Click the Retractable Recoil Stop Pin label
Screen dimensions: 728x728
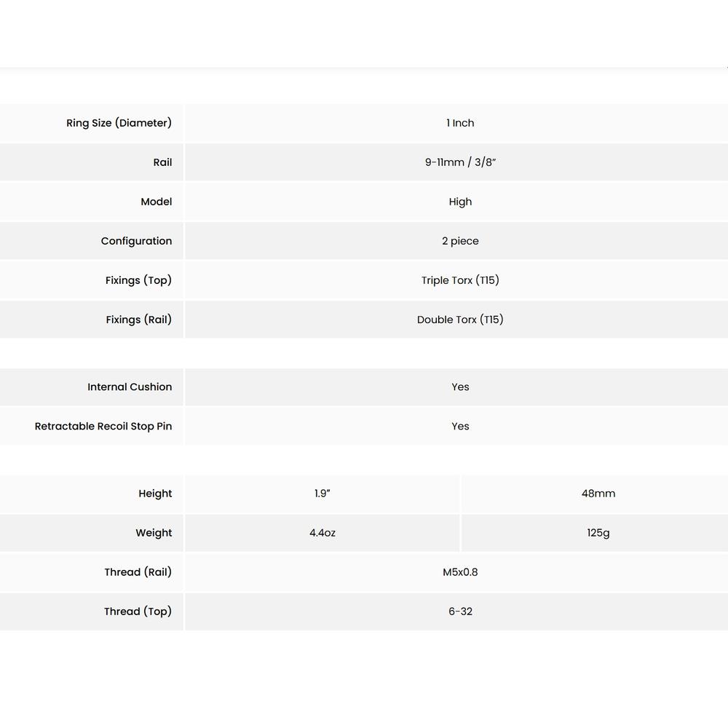103,427
